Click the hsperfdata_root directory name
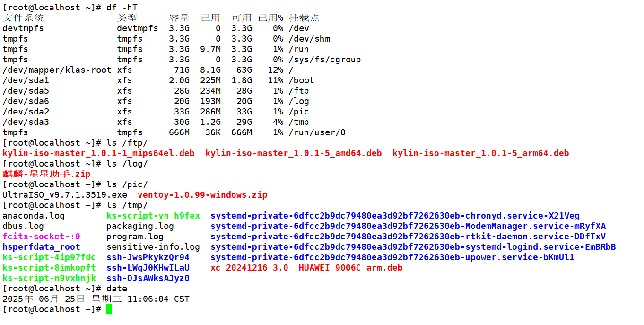Screen dimensions: 644x325 (42, 247)
